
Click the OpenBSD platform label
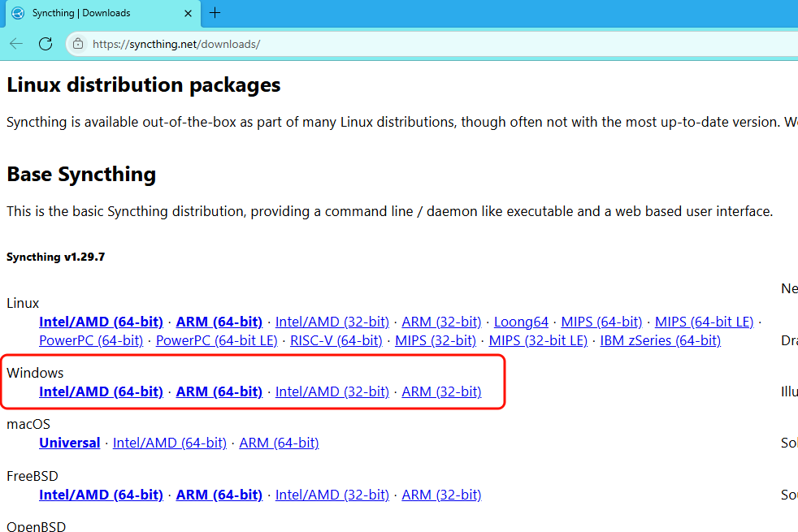pyautogui.click(x=36, y=526)
